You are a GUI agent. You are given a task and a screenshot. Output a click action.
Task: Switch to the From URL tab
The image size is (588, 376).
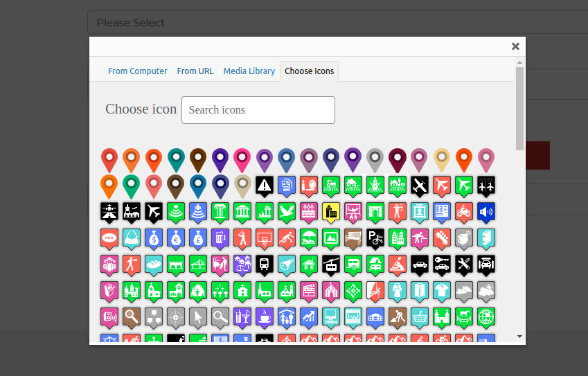[x=195, y=71]
